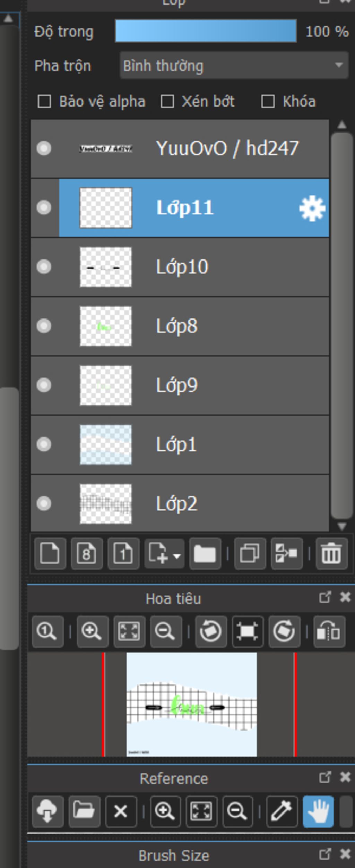355x868 pixels.
Task: Duplicate the selected layer
Action: tap(250, 554)
